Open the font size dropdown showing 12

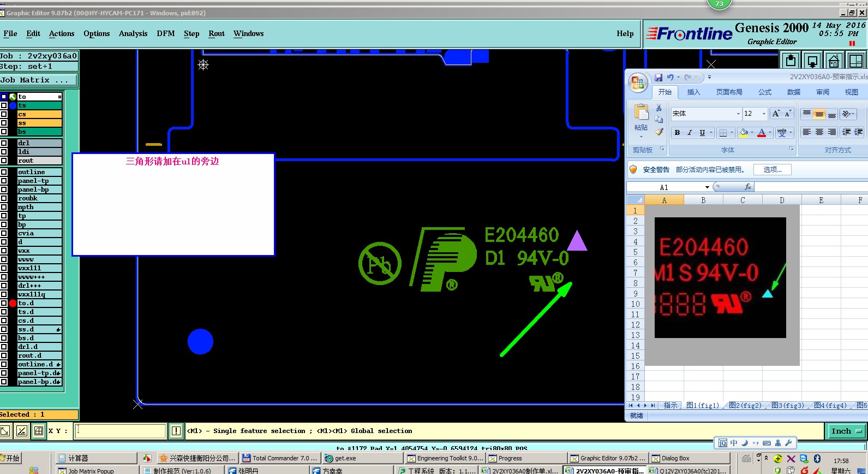pos(764,114)
